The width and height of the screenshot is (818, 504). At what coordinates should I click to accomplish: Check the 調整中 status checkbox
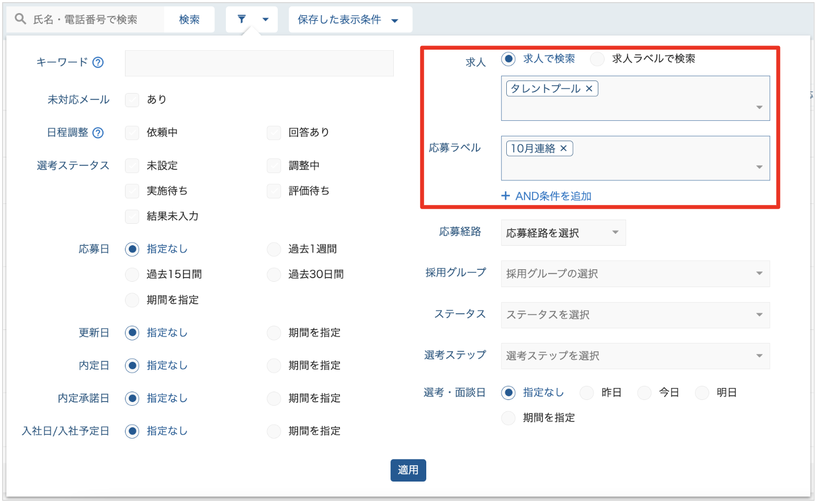(x=274, y=166)
